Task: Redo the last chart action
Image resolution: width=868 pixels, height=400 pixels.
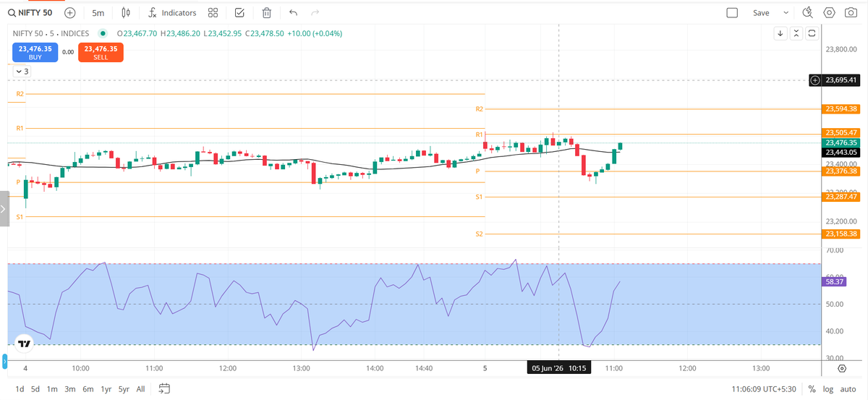Action: (x=315, y=12)
